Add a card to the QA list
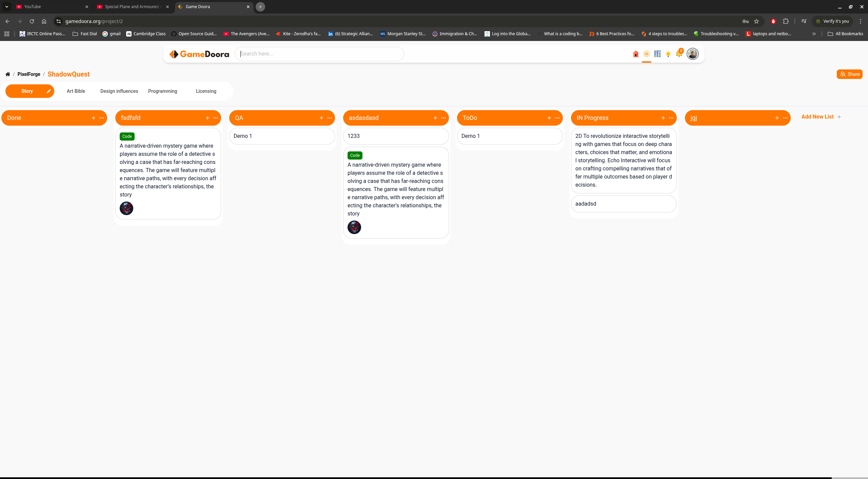This screenshot has height=479, width=868. [321, 118]
